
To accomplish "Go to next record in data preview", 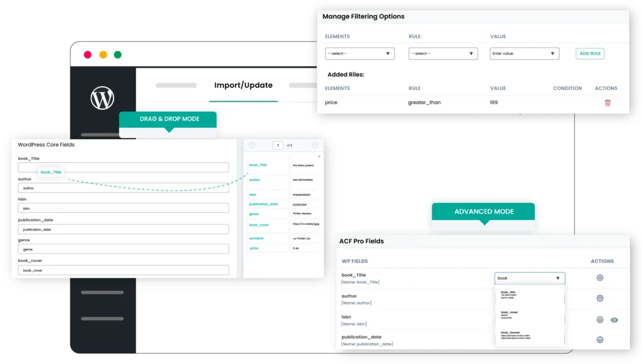I will pyautogui.click(x=314, y=145).
